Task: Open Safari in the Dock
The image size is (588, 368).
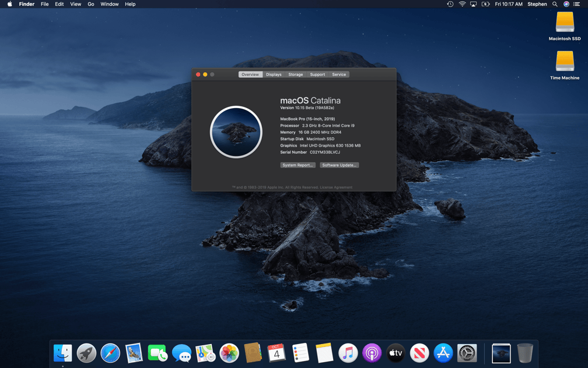Action: 110,353
